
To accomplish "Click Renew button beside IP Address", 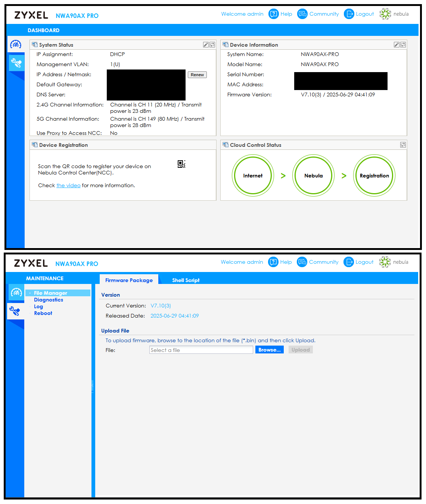I will [x=197, y=75].
